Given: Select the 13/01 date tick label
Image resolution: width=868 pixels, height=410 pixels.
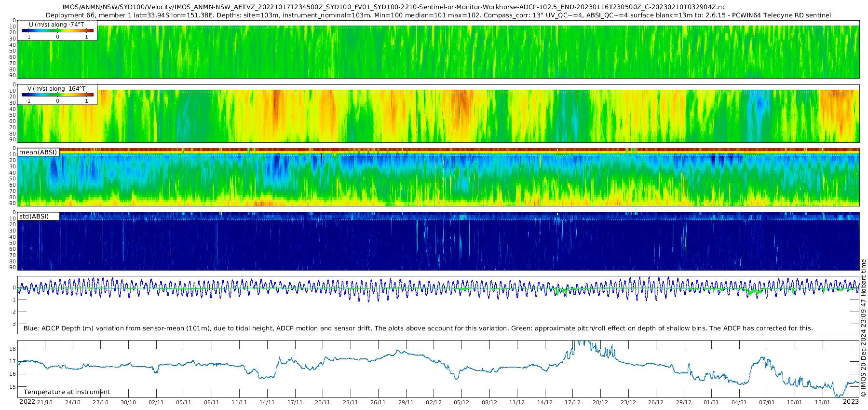Looking at the screenshot, I should pos(823,402).
